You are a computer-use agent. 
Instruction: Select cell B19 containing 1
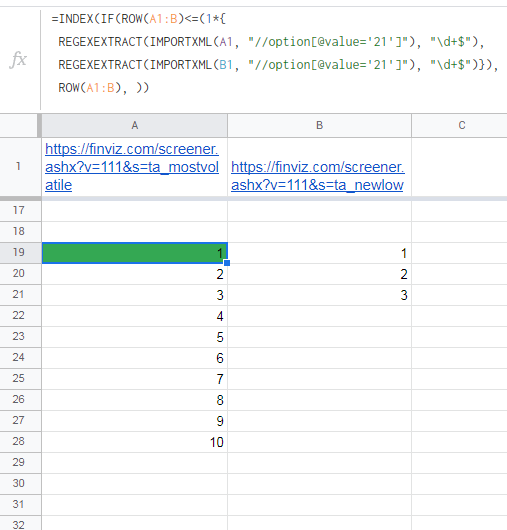point(319,253)
